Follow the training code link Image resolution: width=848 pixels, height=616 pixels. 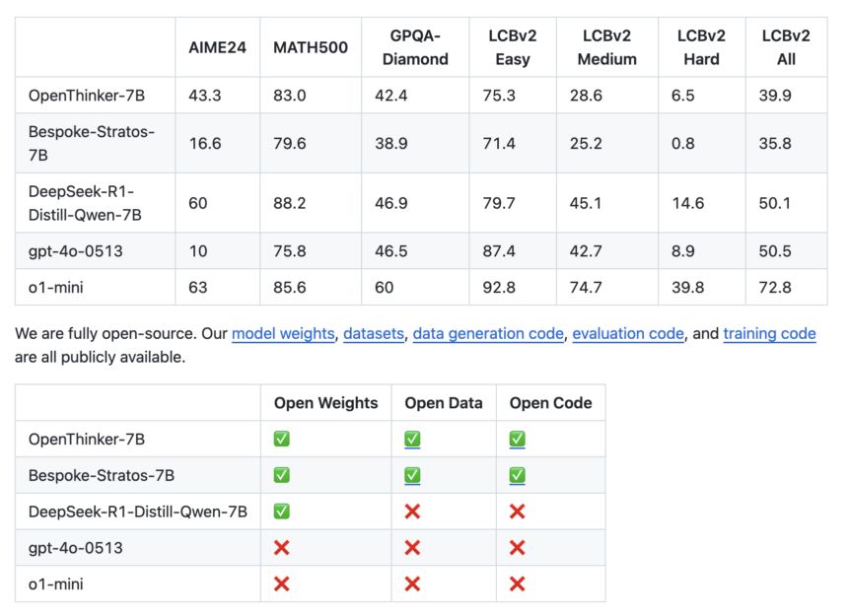(x=769, y=334)
